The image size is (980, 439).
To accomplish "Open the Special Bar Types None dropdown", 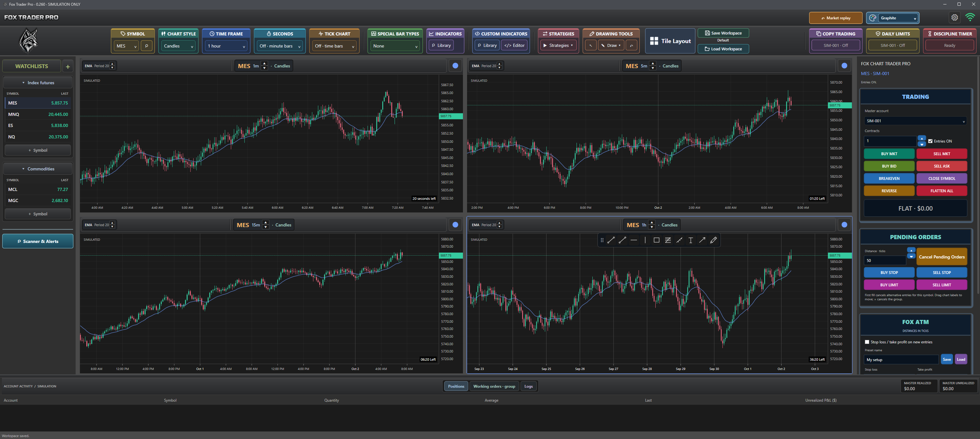I will point(395,46).
